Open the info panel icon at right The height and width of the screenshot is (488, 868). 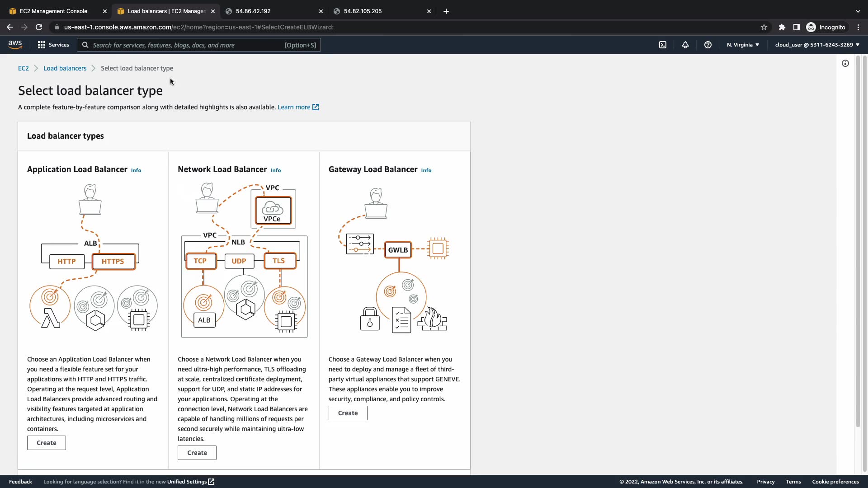(845, 63)
